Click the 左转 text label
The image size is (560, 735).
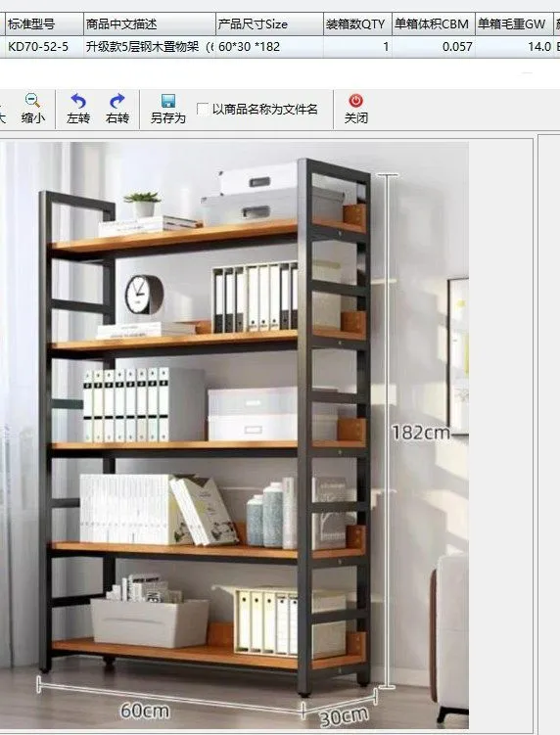pos(78,118)
